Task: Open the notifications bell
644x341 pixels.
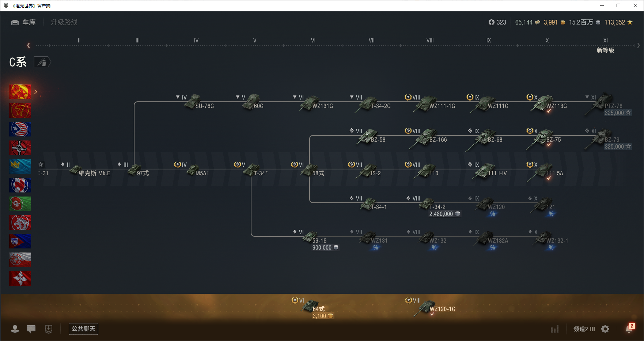Action: [x=629, y=329]
